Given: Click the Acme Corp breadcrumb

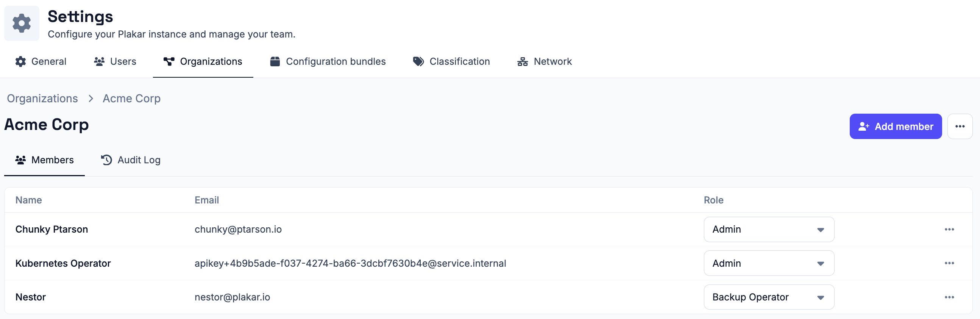Looking at the screenshot, I should point(132,99).
